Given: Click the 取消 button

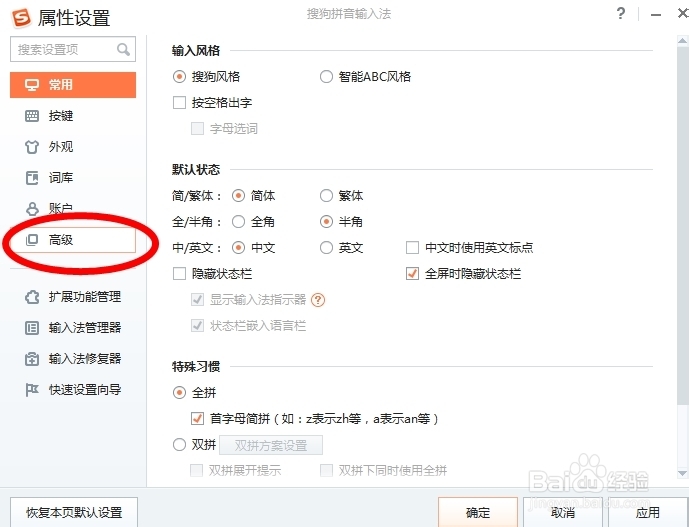Looking at the screenshot, I should point(562,512).
